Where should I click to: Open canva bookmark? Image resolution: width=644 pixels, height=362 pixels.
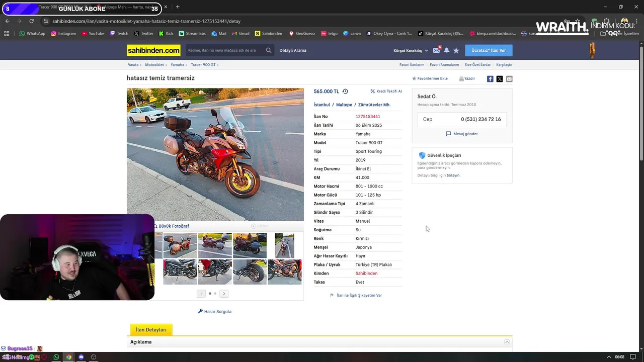click(352, 34)
